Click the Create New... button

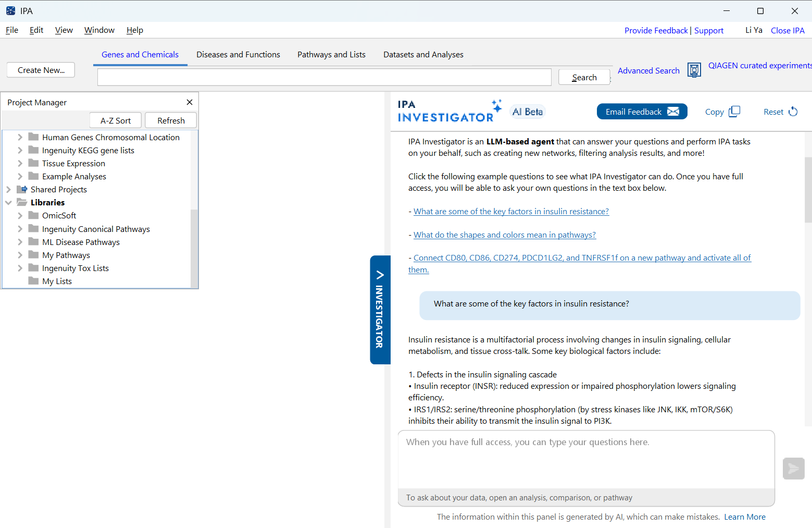41,70
